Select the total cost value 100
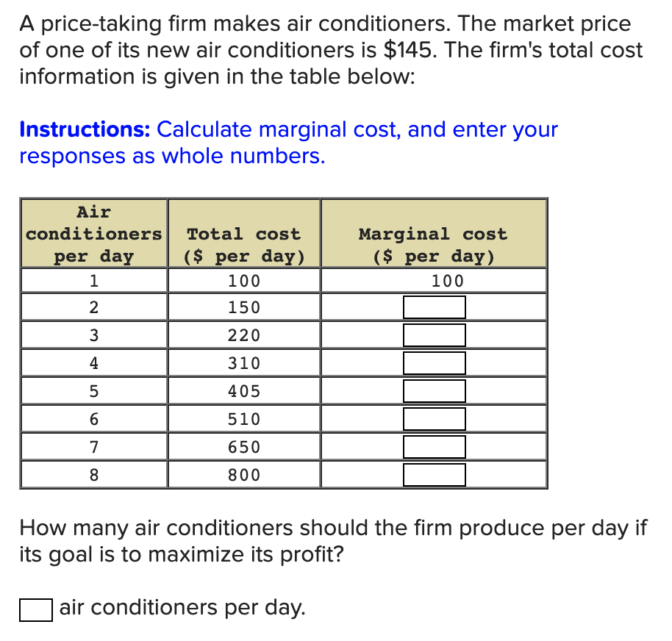The width and height of the screenshot is (672, 641). pyautogui.click(x=243, y=280)
